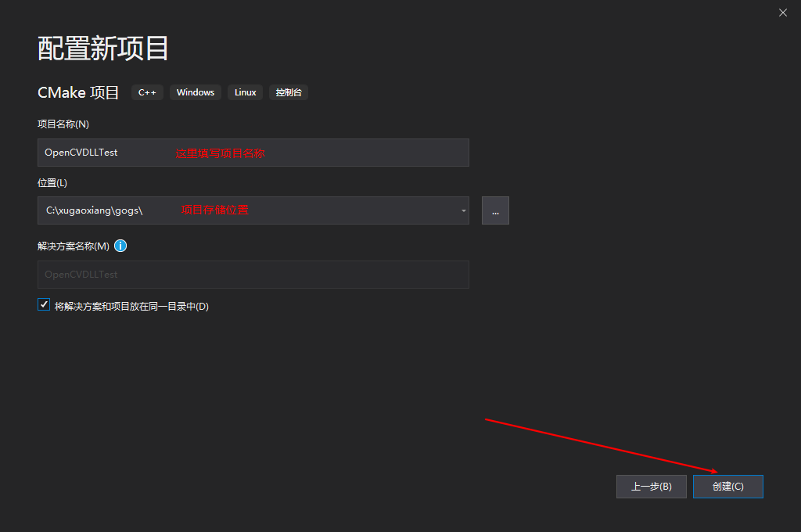This screenshot has height=532, width=801.
Task: Expand the 位置 dropdown arrow
Action: pyautogui.click(x=463, y=210)
